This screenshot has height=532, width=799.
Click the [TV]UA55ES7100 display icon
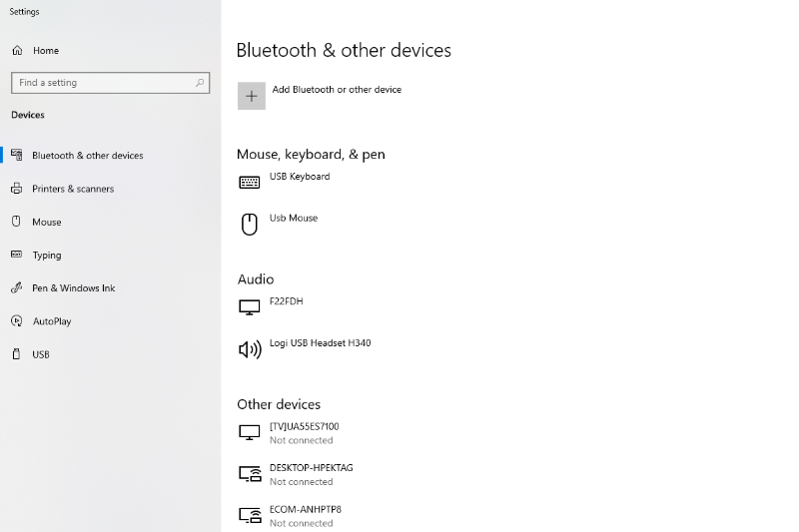point(249,432)
